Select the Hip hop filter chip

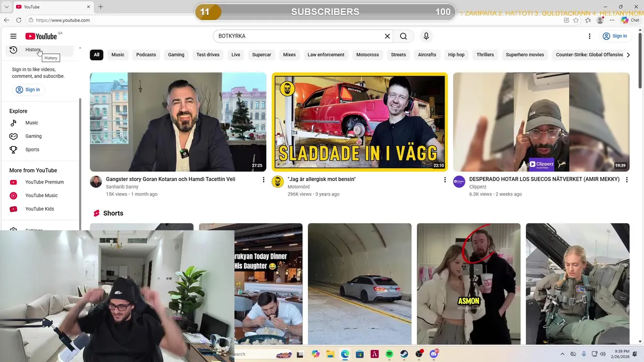[456, 55]
